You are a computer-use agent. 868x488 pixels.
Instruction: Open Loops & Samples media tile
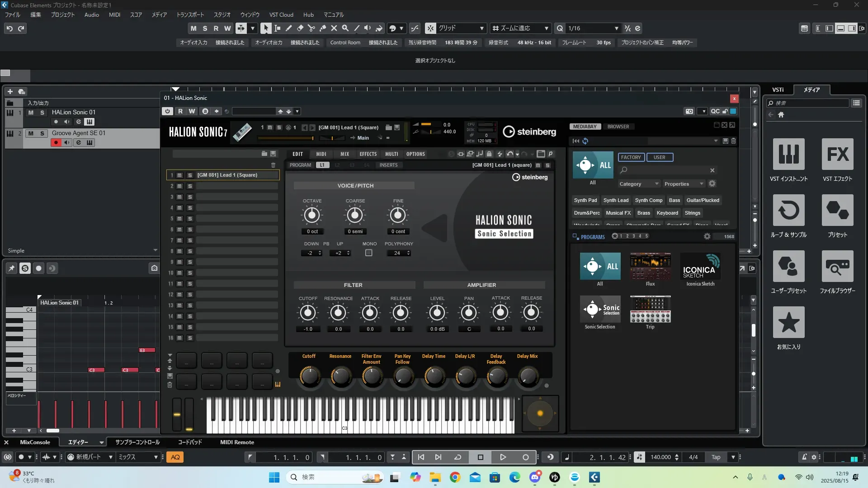pyautogui.click(x=788, y=211)
